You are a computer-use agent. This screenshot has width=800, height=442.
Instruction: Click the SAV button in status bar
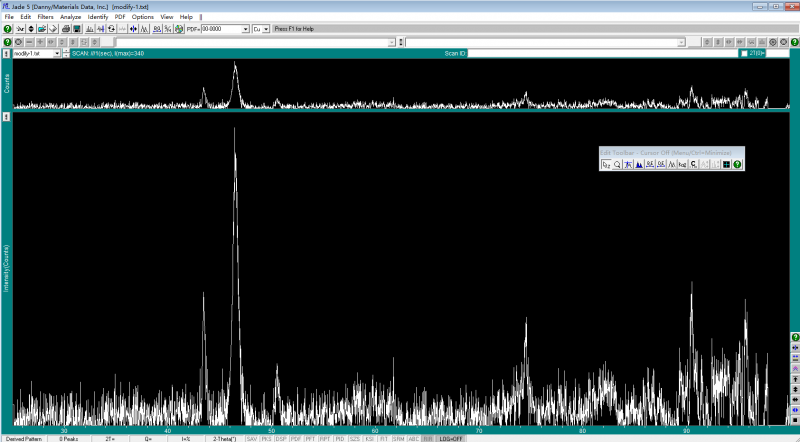pyautogui.click(x=251, y=438)
